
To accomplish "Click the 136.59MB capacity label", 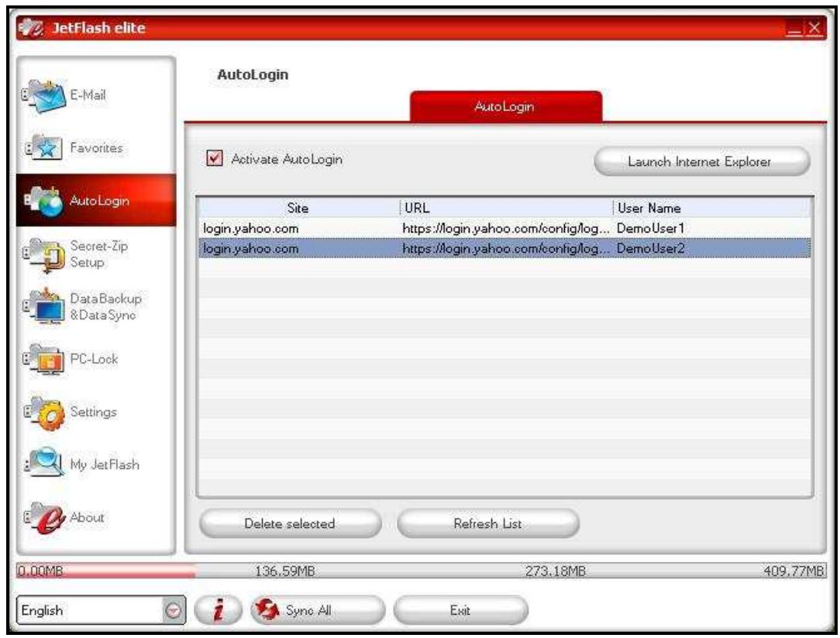I will [x=284, y=571].
